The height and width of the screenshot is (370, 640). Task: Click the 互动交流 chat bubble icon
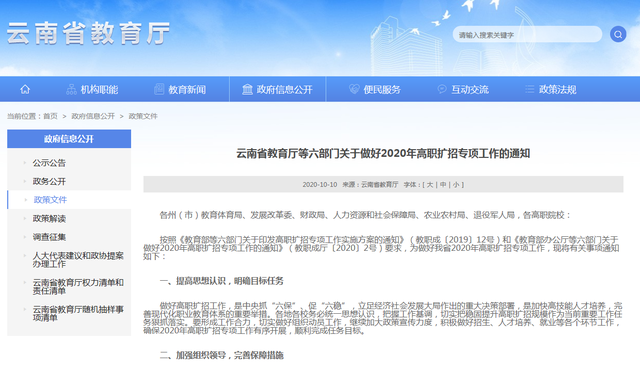click(x=442, y=89)
